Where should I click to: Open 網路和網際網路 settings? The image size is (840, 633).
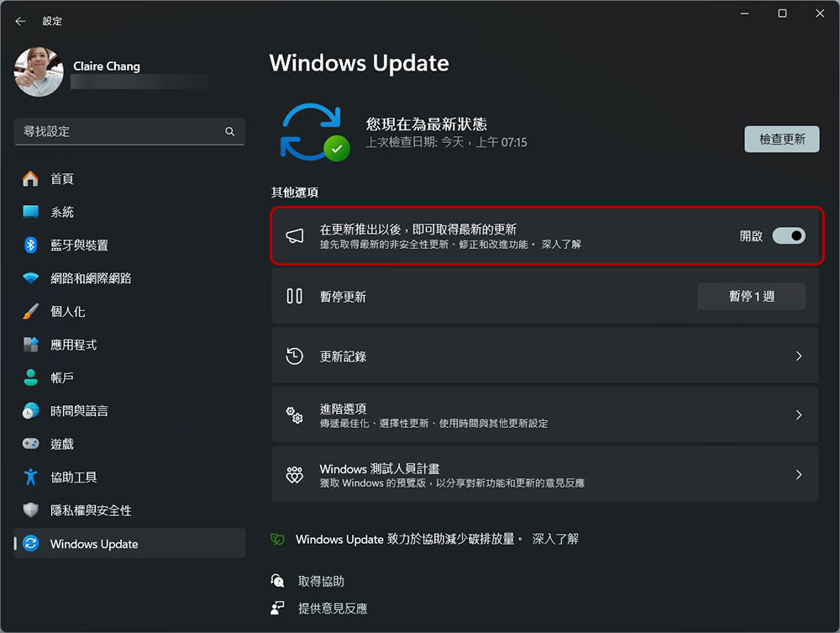[129, 278]
